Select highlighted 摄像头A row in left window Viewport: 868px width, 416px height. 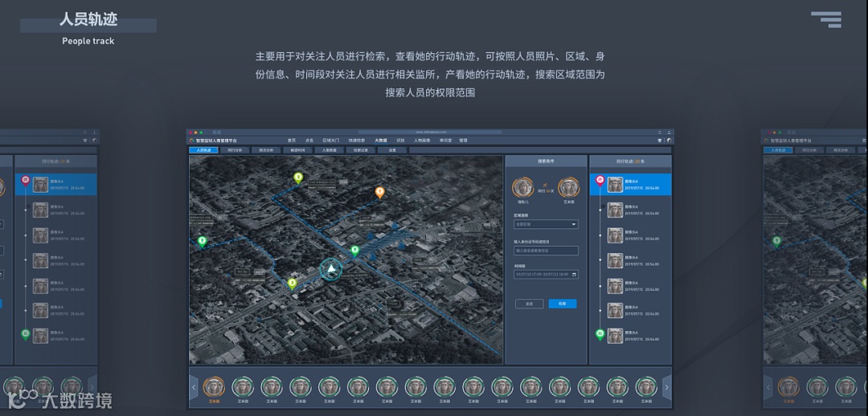[x=56, y=184]
